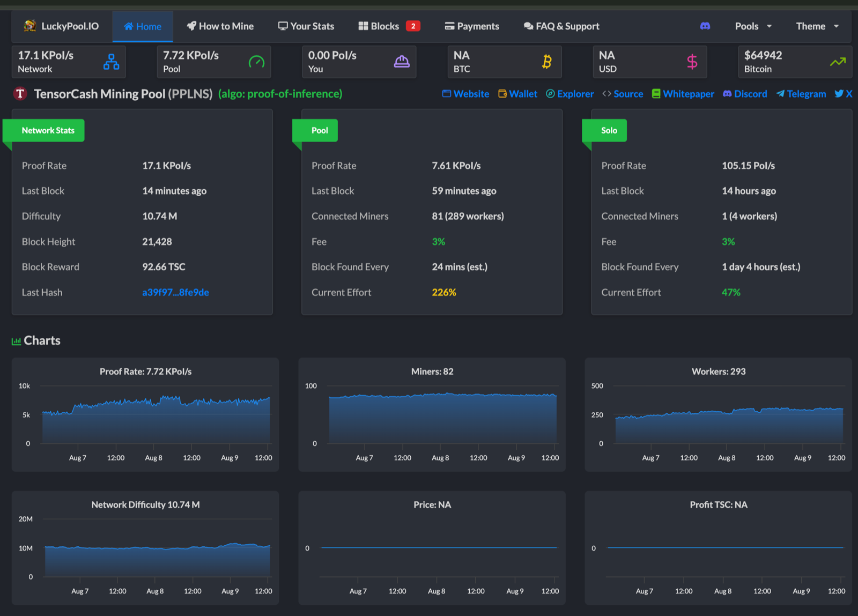Screen dimensions: 858x616
Task: Click the Solo Current Effort 47% value
Action: 731,292
